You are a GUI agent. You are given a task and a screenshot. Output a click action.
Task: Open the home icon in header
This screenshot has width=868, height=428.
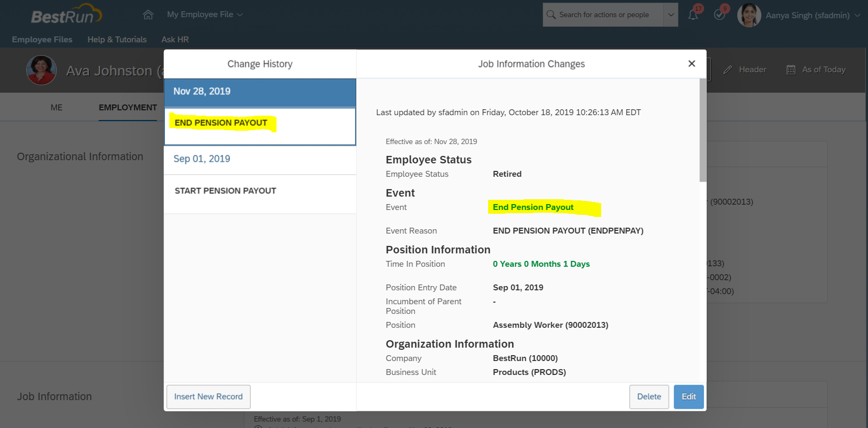[x=148, y=15]
